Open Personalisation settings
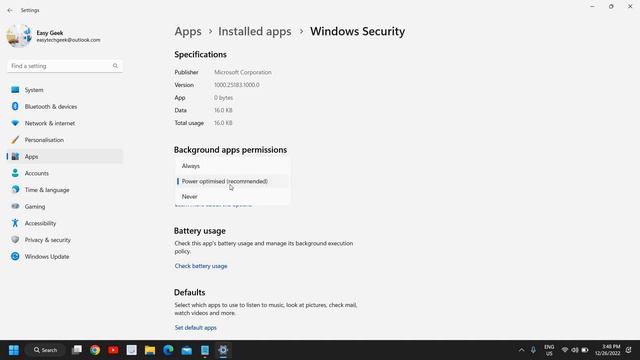640x360 pixels. (x=65, y=140)
